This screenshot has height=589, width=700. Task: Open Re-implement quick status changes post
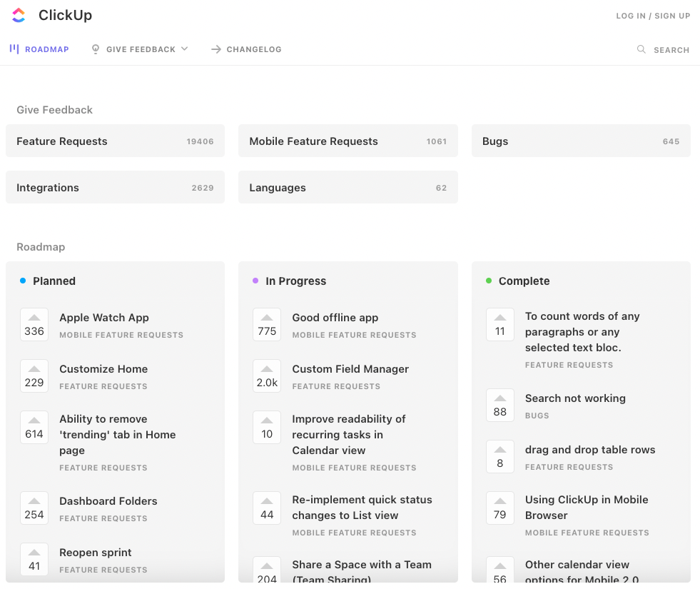[362, 508]
